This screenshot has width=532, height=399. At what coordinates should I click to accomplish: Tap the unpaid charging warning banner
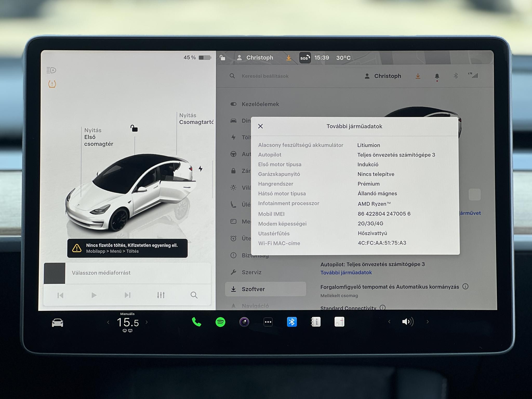coord(127,248)
